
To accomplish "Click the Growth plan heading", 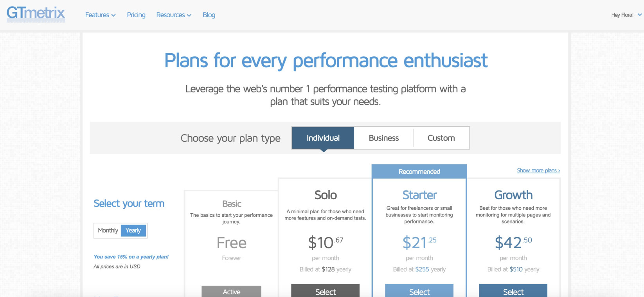I will click(x=513, y=195).
